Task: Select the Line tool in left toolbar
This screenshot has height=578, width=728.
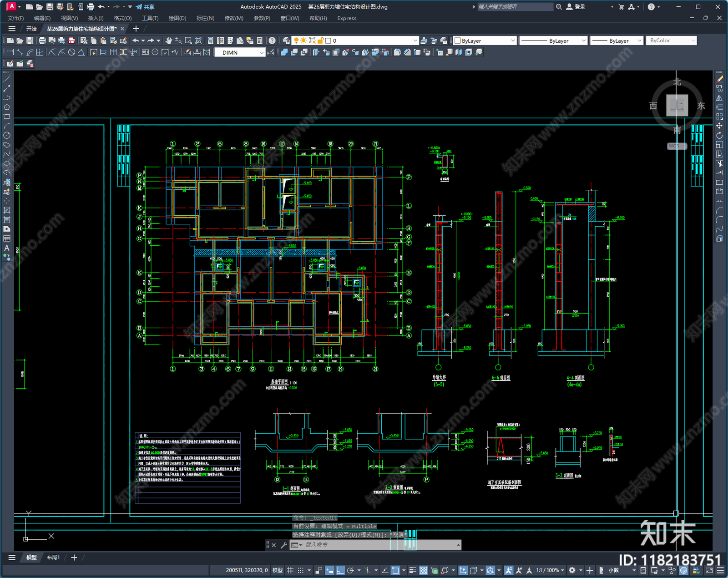Action: point(7,79)
